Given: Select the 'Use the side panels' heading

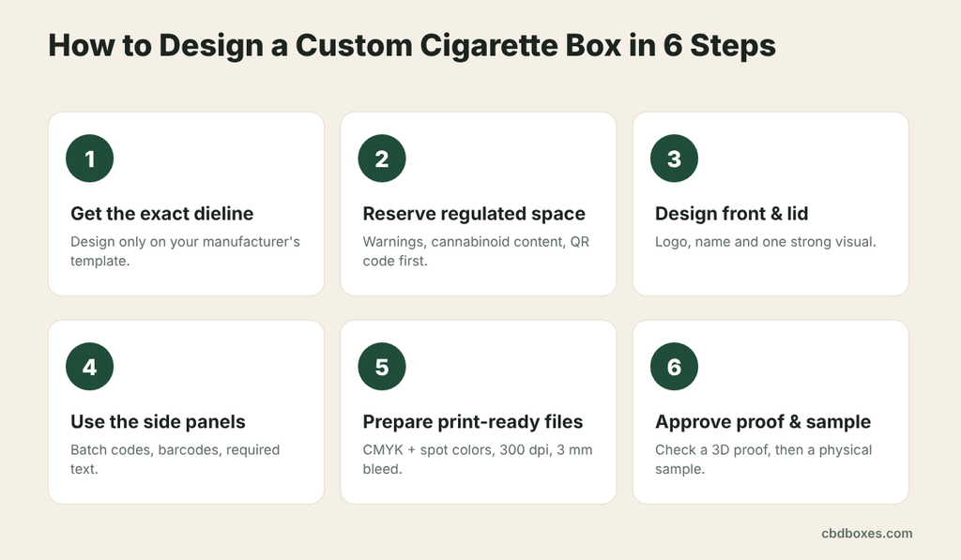Looking at the screenshot, I should 158,421.
